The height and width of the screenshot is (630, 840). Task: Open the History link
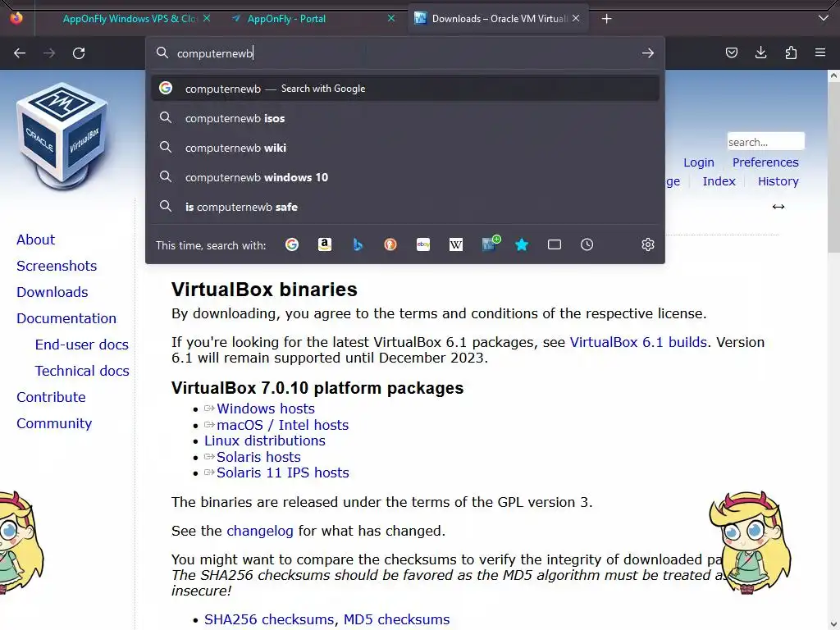[x=778, y=181]
